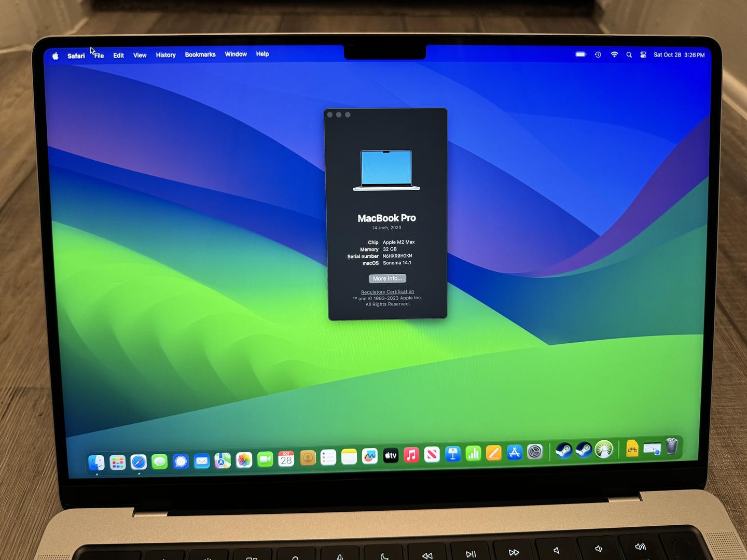Open Contacts from the dock
This screenshot has width=747, height=560.
(308, 458)
